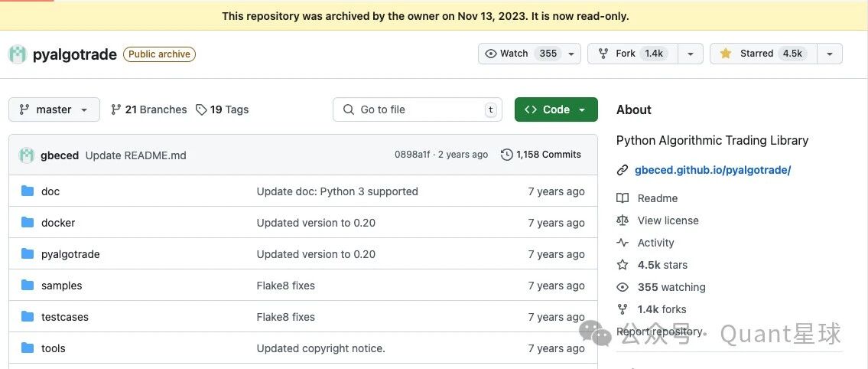Open the doc folder icon
Viewport: 868px width, 369px height.
pos(28,191)
